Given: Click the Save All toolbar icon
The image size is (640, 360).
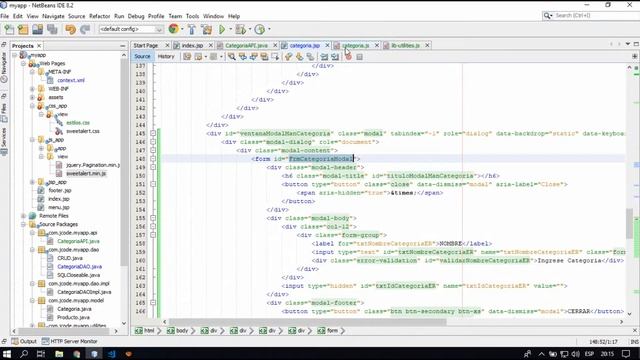Looking at the screenshot, I should tap(52, 29).
